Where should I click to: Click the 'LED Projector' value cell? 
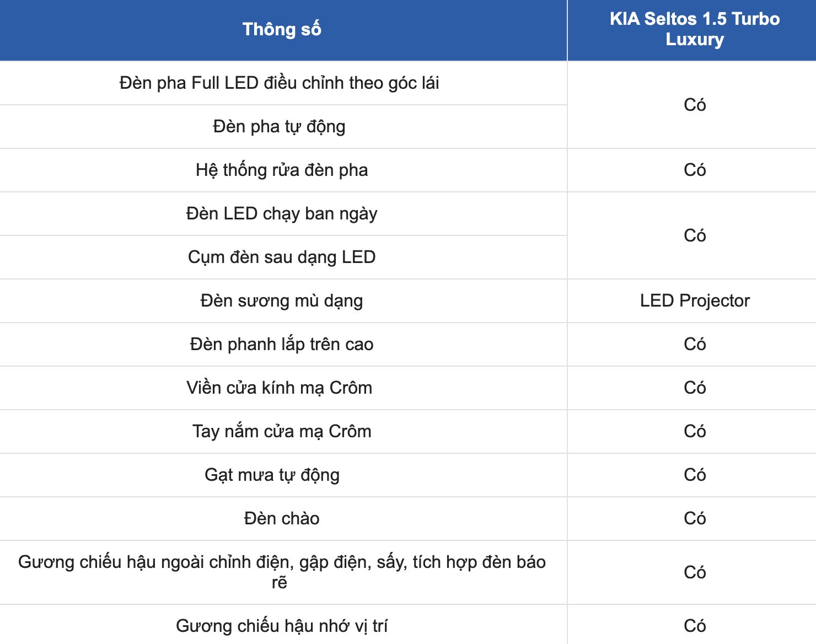click(x=694, y=301)
